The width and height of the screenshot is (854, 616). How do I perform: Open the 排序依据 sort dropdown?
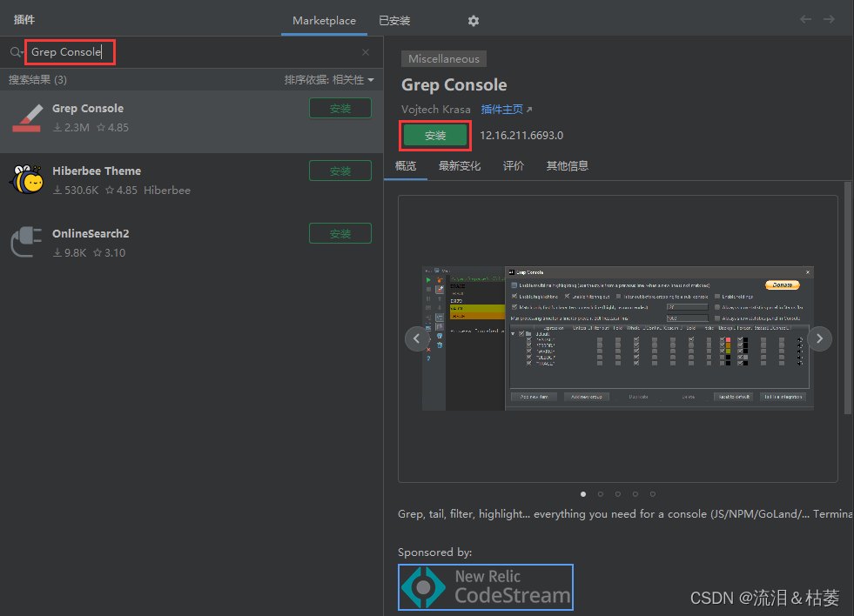(x=329, y=80)
